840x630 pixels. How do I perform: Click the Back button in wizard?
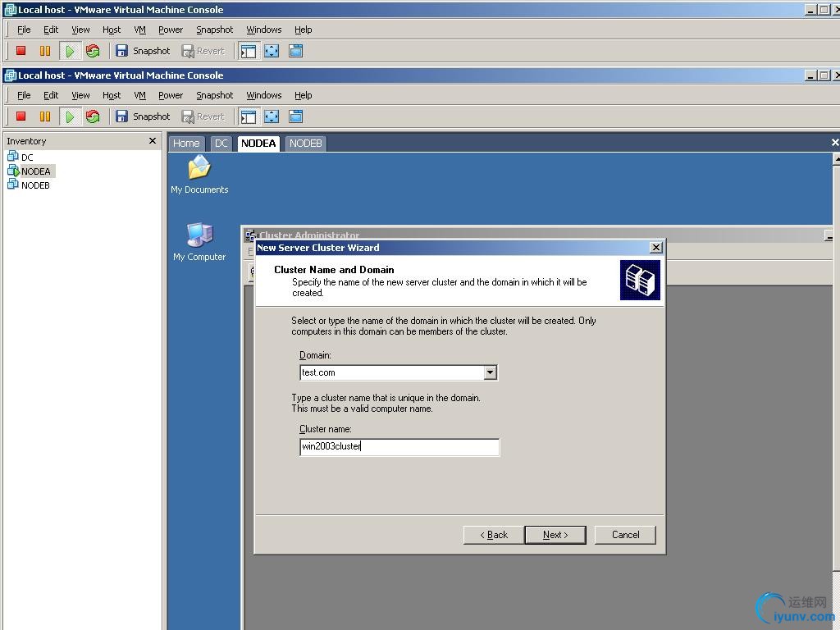(493, 535)
